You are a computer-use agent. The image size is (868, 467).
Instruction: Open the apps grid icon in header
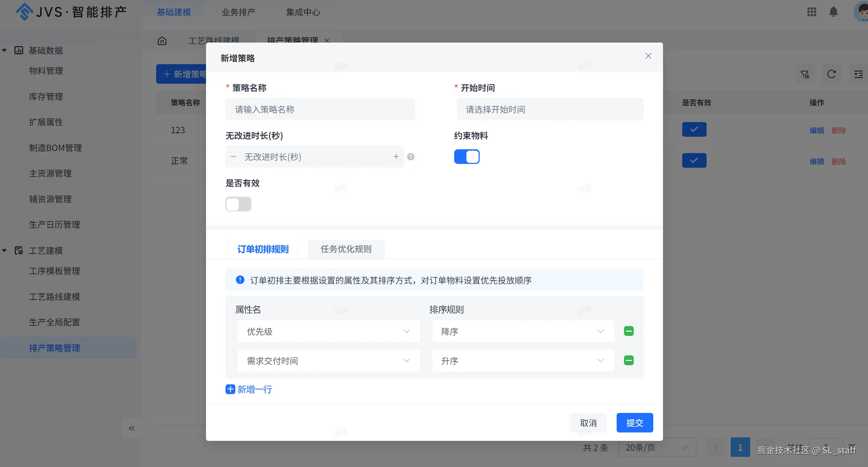[812, 12]
